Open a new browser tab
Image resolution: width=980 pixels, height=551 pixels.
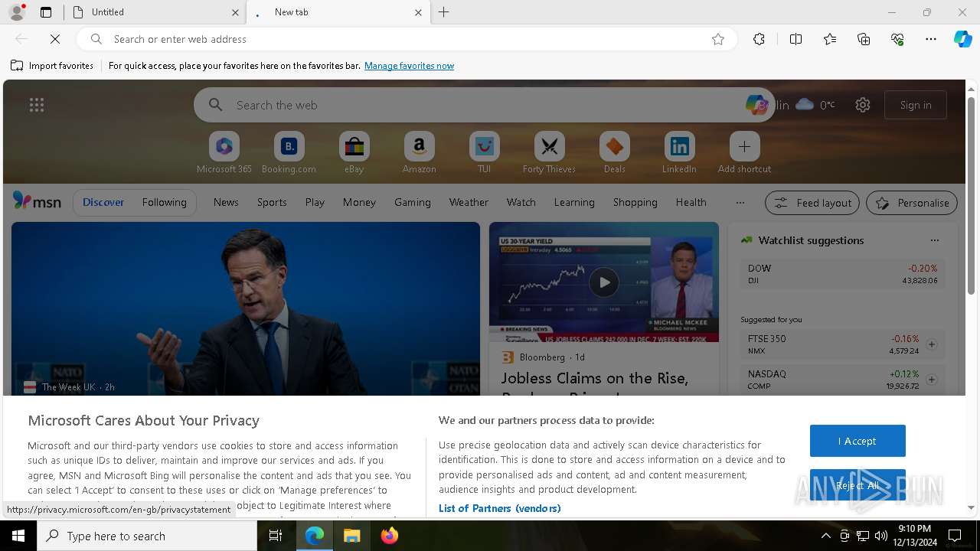[444, 12]
